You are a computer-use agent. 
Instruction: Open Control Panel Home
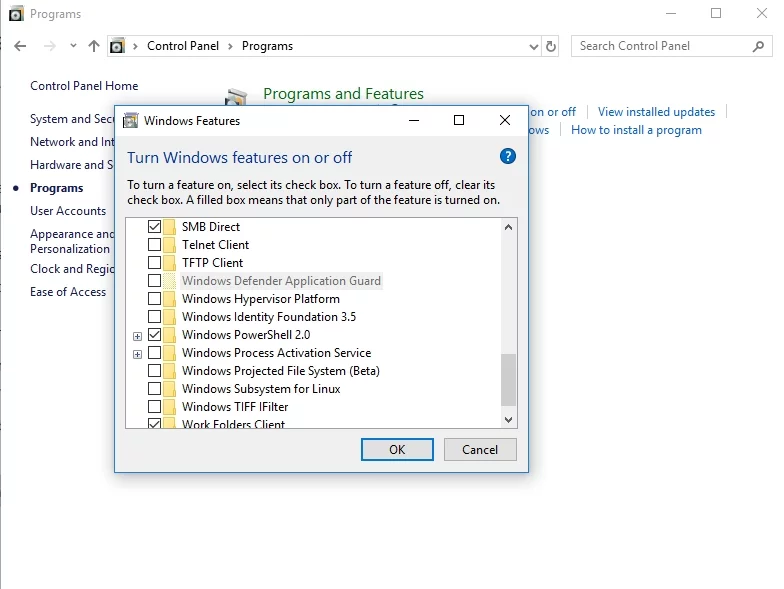pos(84,86)
